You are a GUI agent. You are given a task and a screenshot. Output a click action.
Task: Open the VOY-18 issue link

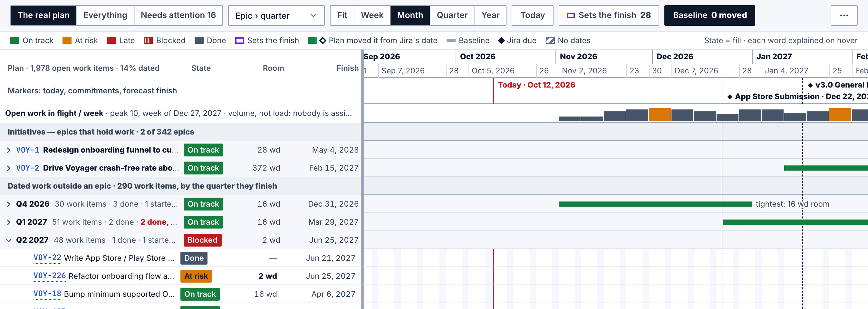point(47,294)
